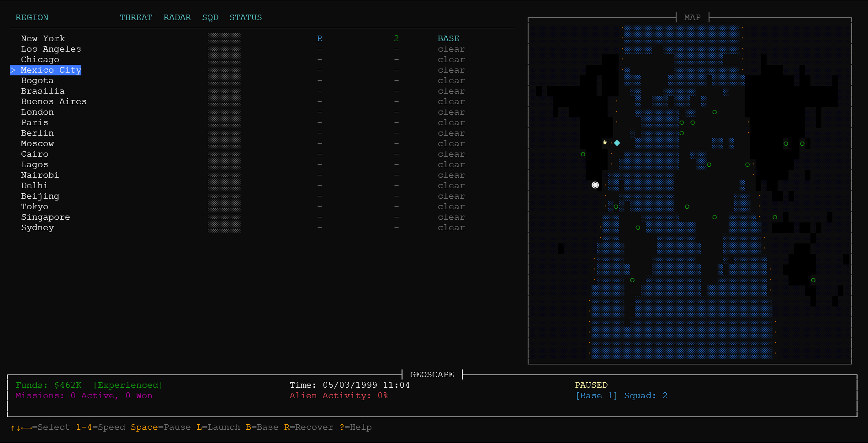Screen dimensions: 868x443
Task: Click the [Base 1] Squad: 2 label
Action: click(x=621, y=396)
